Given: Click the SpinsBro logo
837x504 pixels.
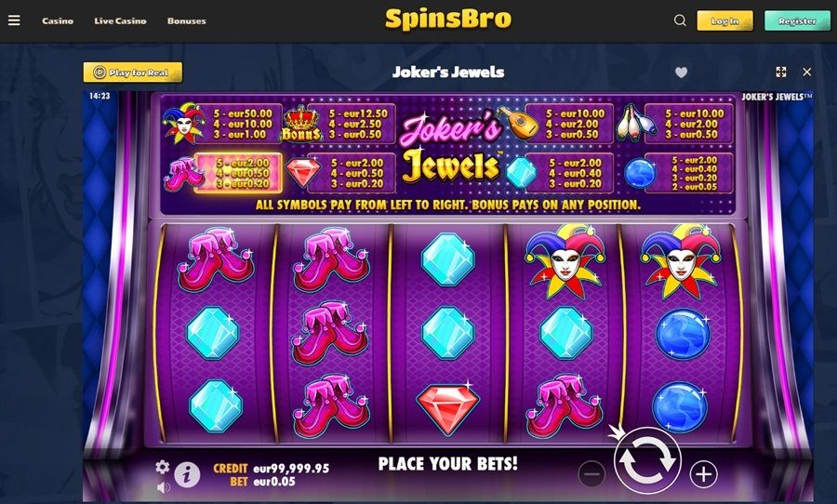Looking at the screenshot, I should (x=448, y=20).
